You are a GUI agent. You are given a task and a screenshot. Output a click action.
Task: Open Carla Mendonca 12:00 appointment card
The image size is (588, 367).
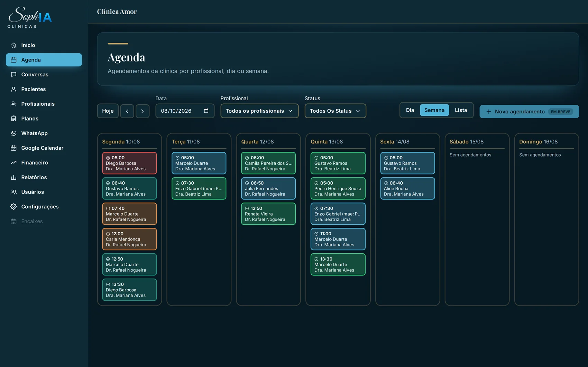129,239
